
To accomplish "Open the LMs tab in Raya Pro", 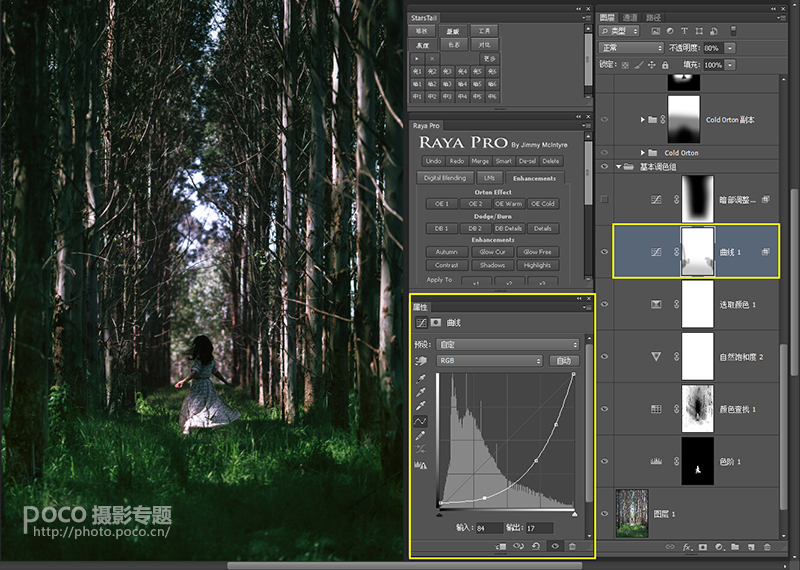I will click(x=489, y=178).
